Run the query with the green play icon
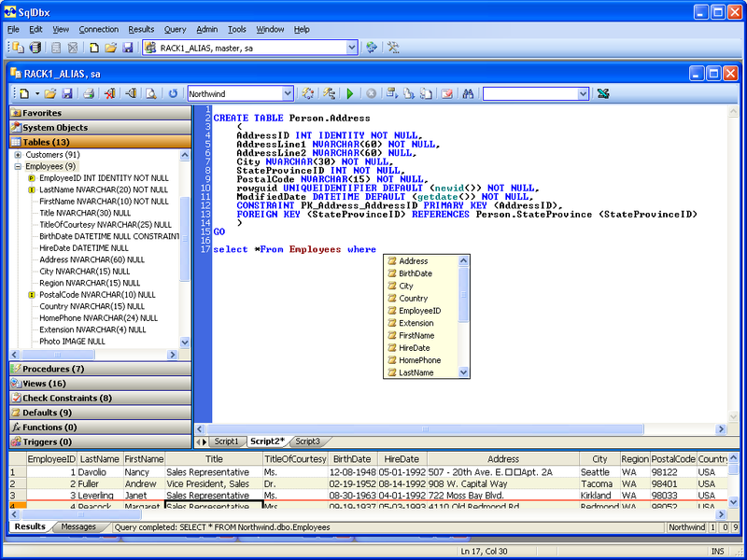747x560 pixels. (x=350, y=94)
